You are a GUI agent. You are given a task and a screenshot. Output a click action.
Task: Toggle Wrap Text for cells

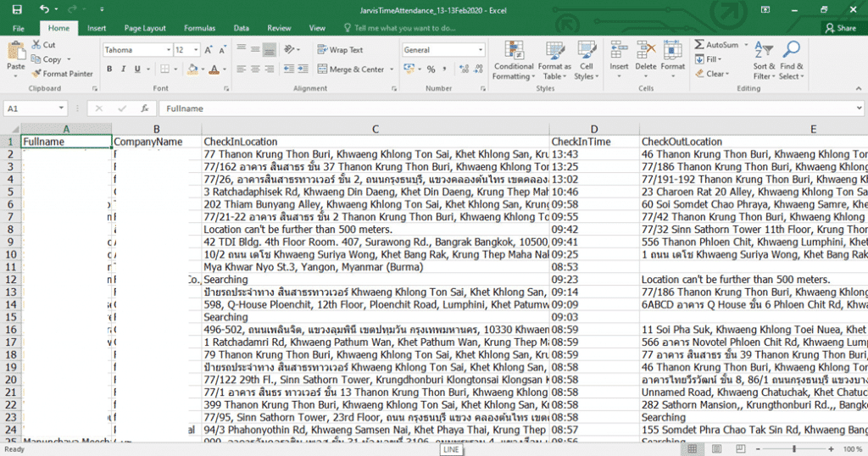tap(340, 50)
